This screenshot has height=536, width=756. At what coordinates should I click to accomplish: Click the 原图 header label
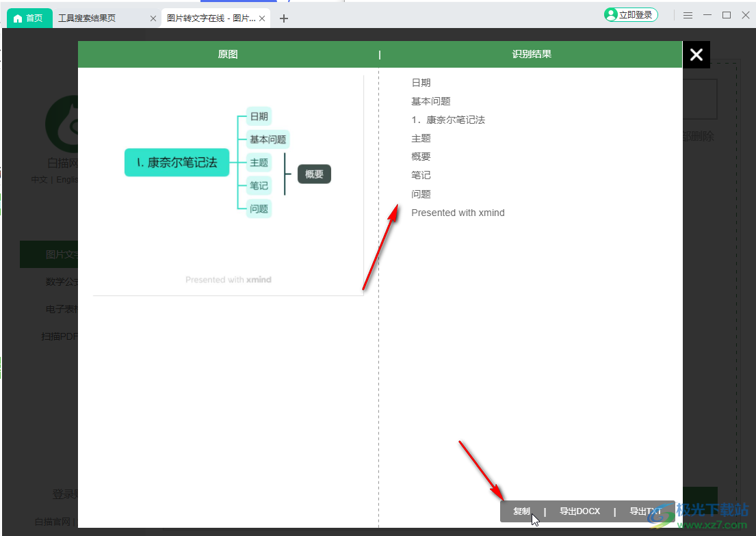228,55
